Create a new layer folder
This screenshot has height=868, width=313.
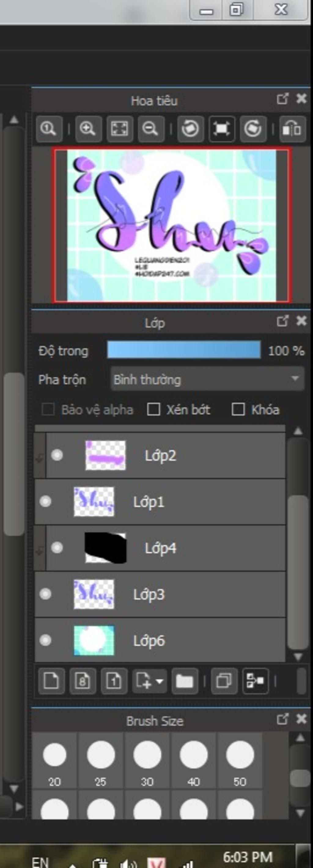185,681
